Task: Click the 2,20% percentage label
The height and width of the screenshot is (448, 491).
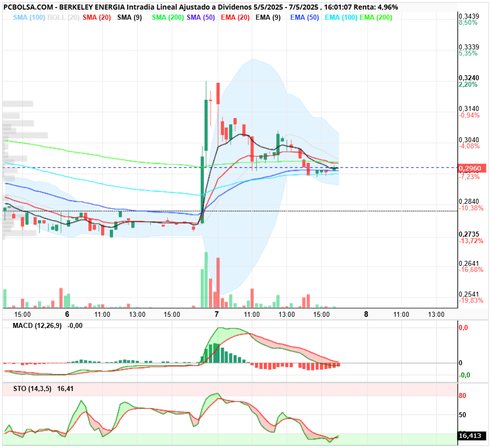Action: 468,85
